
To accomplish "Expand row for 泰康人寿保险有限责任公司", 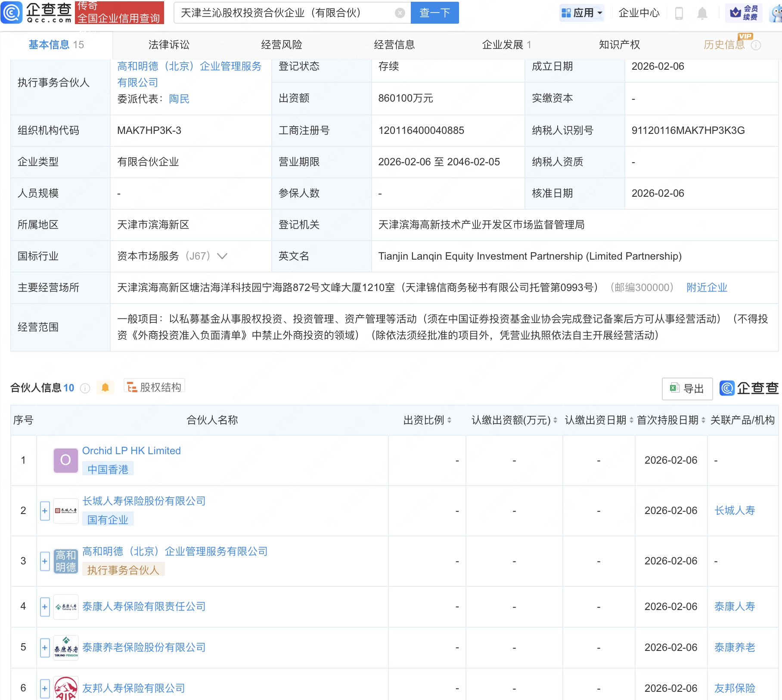I will click(45, 607).
